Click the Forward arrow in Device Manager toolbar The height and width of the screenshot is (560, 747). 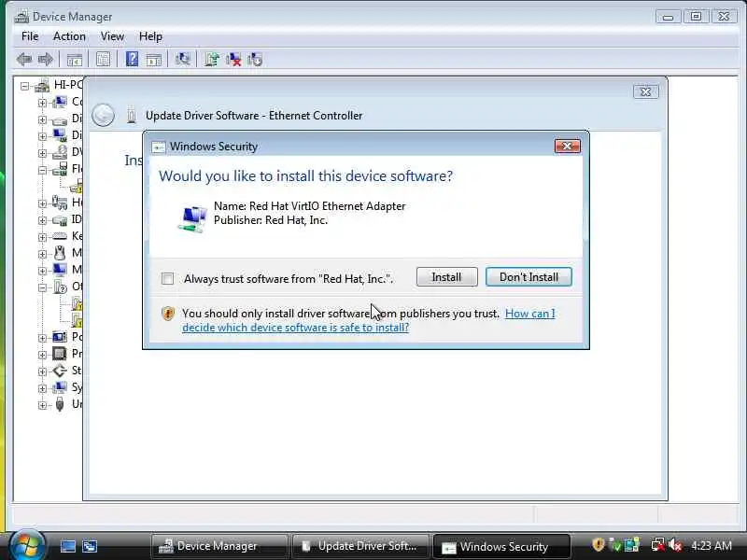tap(45, 60)
